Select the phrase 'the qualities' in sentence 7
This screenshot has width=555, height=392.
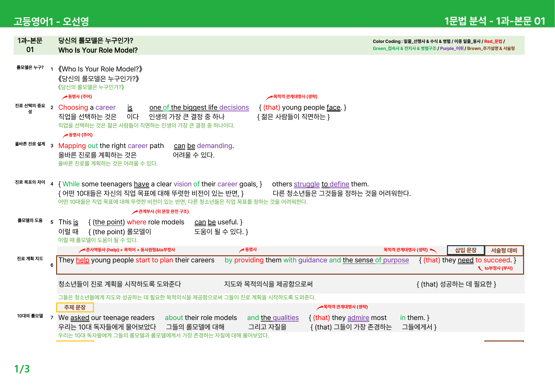[280, 318]
